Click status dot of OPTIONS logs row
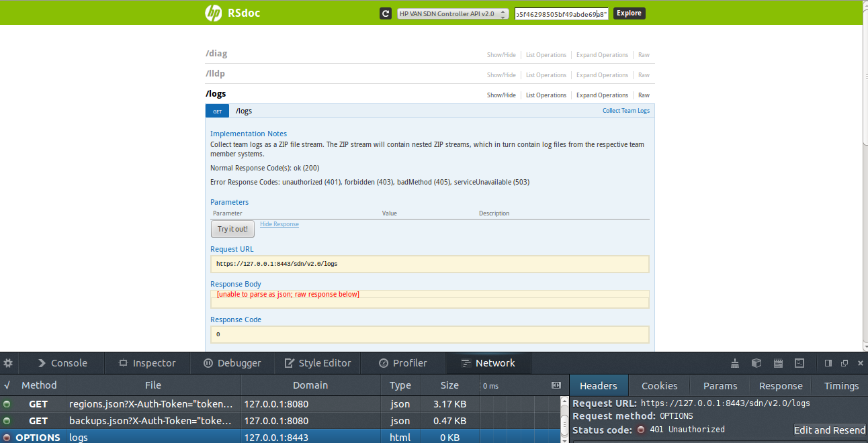868x443 pixels. point(7,438)
